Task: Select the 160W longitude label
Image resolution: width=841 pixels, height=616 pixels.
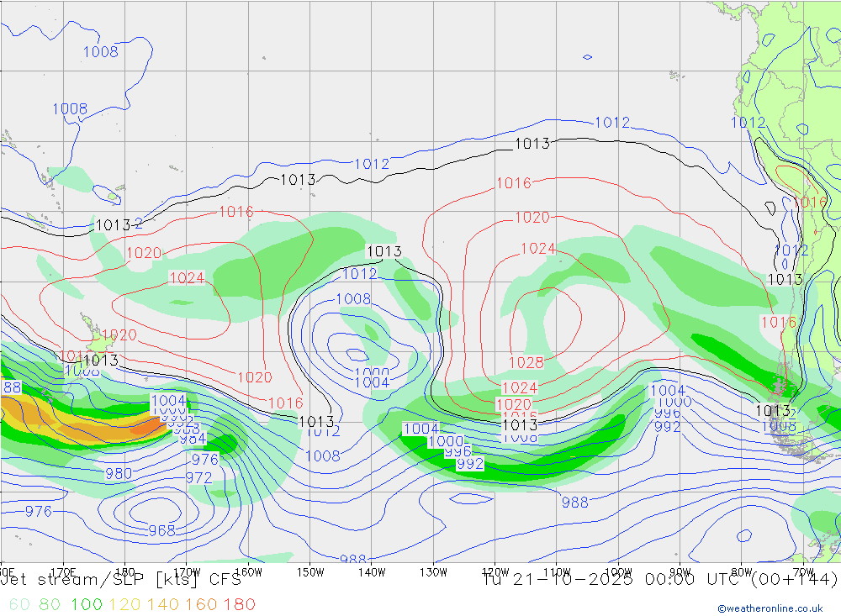Action: coord(248,572)
